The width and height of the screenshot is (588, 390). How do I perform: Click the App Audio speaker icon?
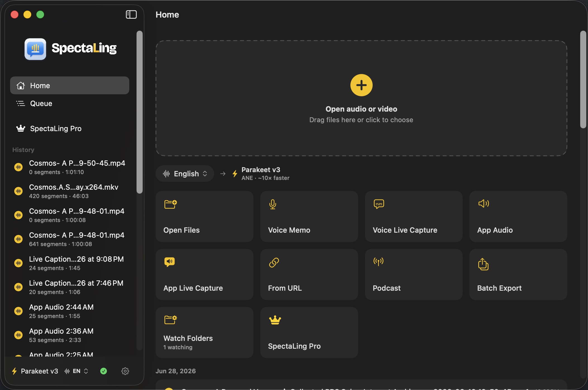[484, 204]
